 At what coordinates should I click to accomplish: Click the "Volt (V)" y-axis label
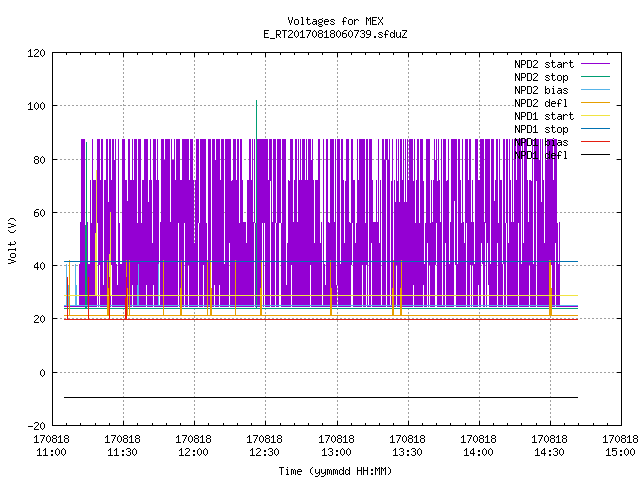(x=12, y=240)
